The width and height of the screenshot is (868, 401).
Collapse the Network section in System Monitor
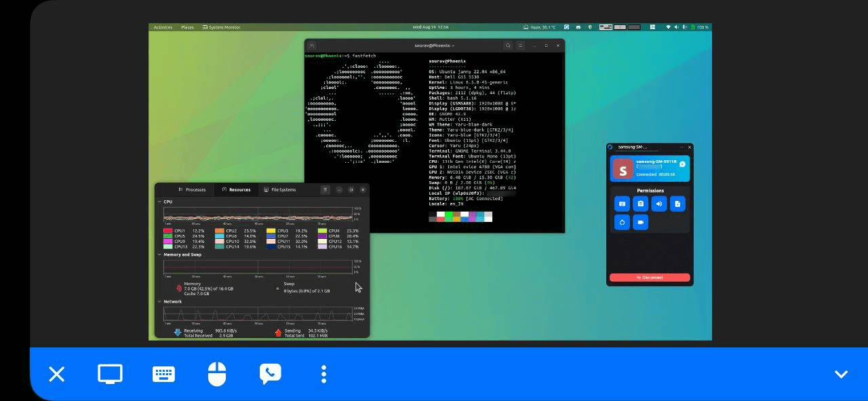[x=159, y=302]
